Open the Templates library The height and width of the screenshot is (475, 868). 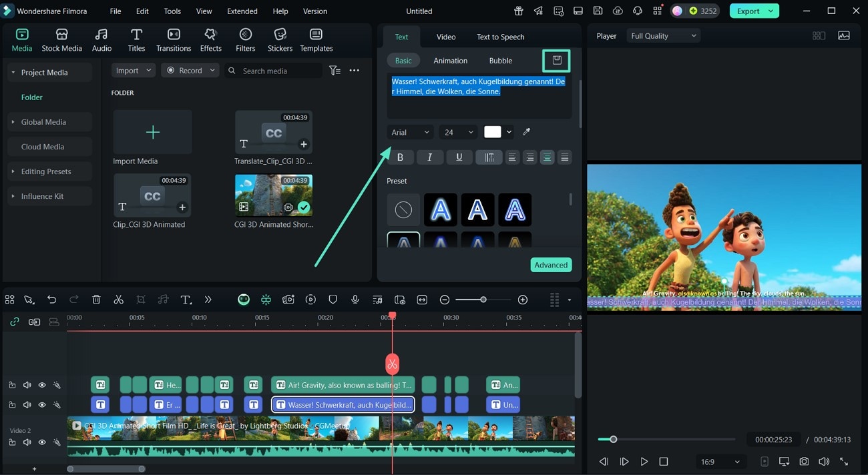pos(316,40)
